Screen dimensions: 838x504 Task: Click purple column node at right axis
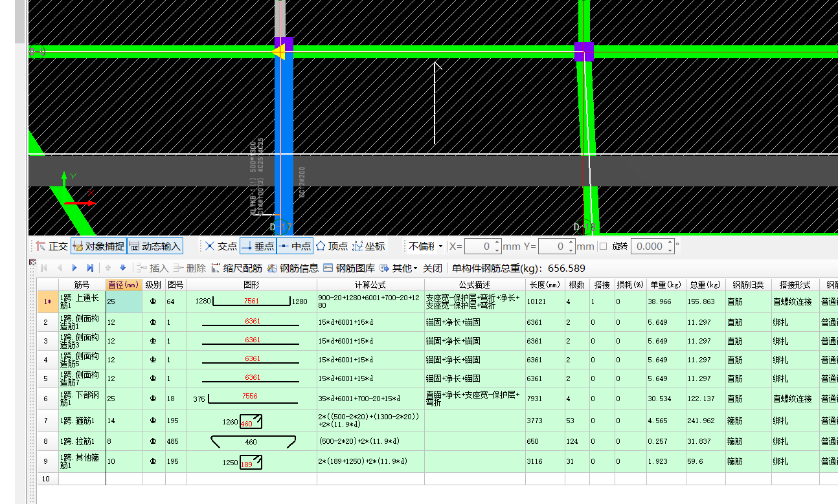(584, 52)
